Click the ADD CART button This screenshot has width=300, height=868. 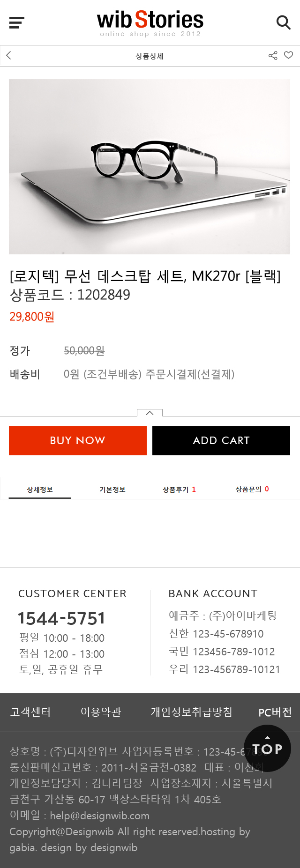pos(221,440)
